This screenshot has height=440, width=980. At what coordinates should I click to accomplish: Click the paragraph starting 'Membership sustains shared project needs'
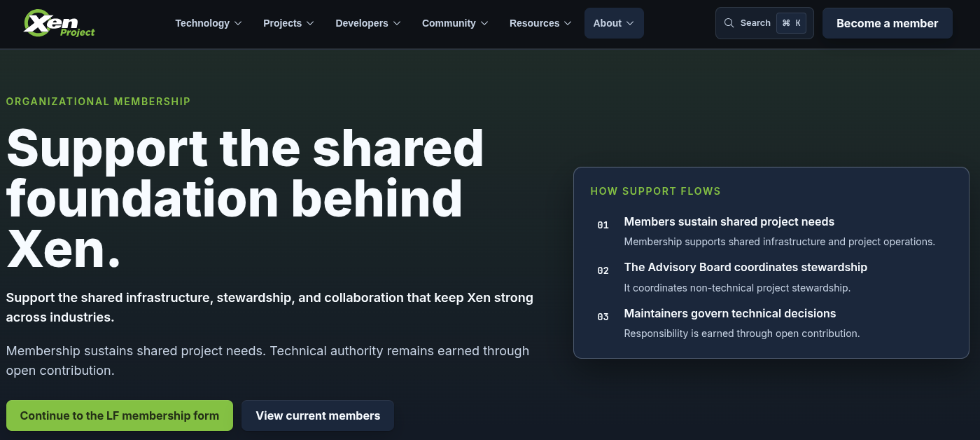point(268,360)
